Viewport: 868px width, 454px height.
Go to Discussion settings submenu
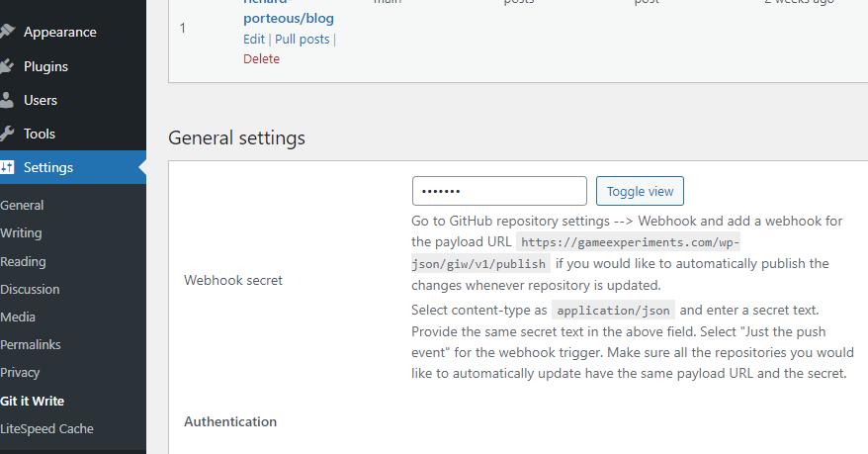(x=30, y=289)
